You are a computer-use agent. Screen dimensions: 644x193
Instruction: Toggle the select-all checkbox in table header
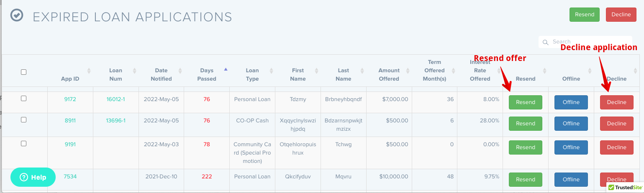[x=24, y=72]
